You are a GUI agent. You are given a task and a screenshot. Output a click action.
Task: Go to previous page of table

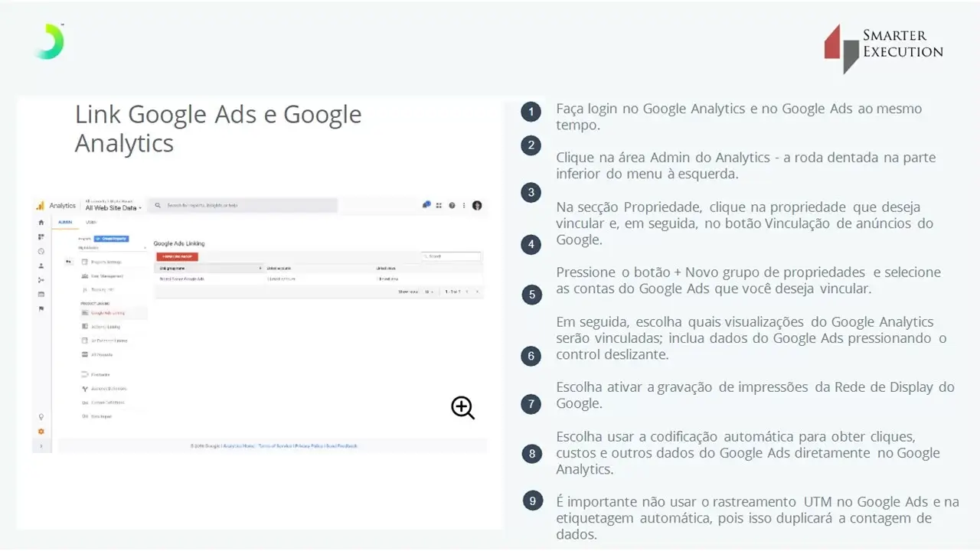click(468, 292)
